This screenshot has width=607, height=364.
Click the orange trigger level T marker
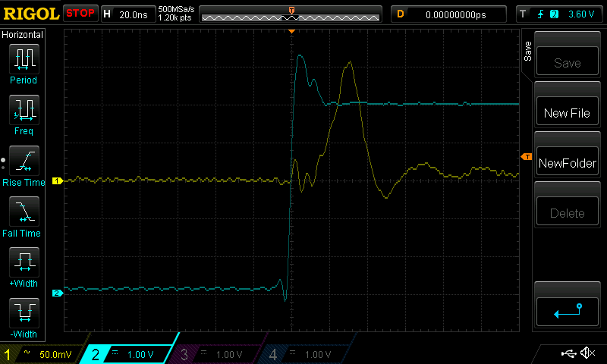(527, 157)
